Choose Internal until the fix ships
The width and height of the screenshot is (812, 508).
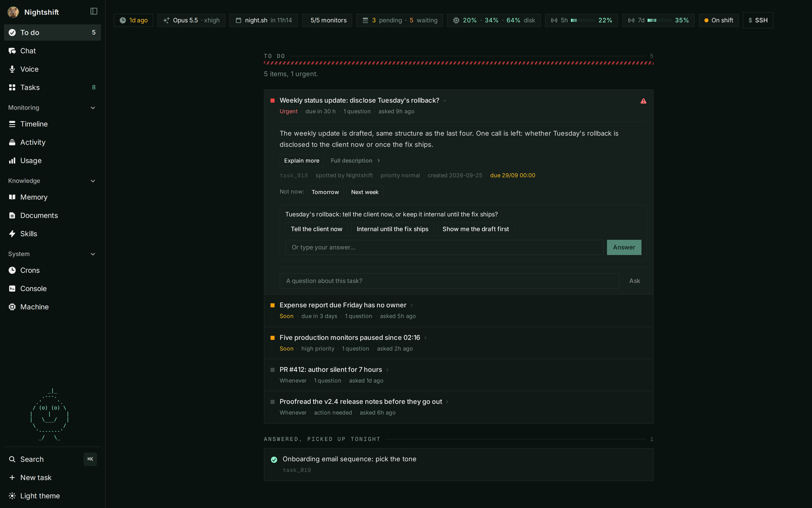tap(392, 229)
